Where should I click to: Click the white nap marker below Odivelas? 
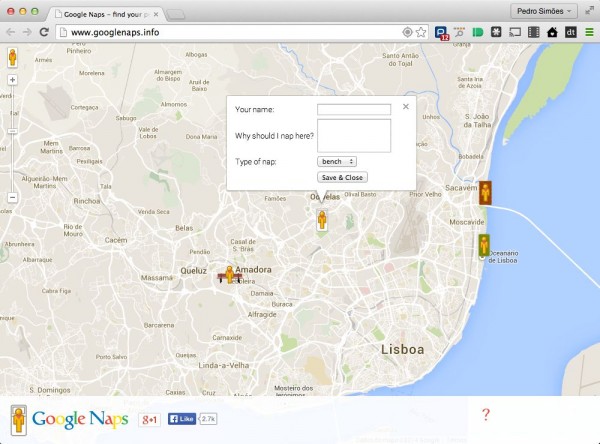click(322, 220)
